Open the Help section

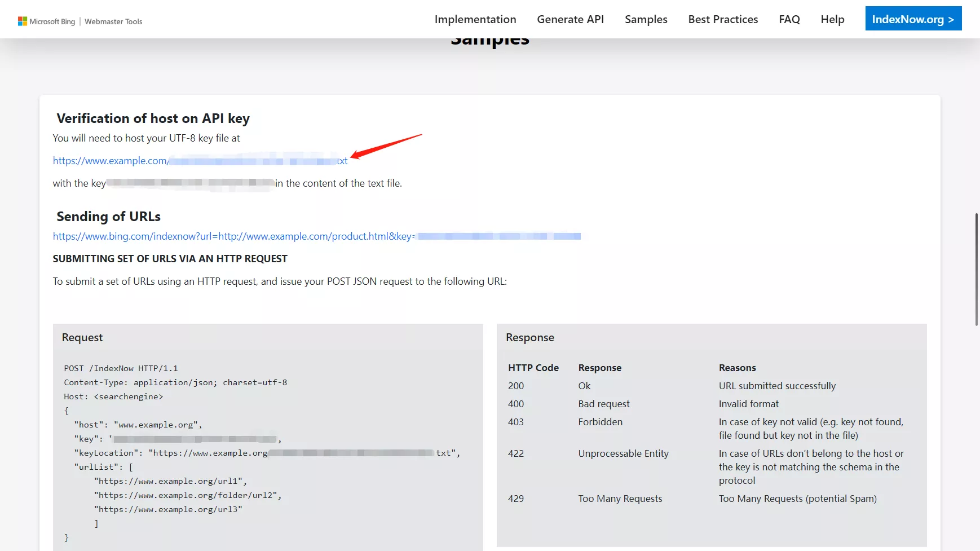pos(832,19)
